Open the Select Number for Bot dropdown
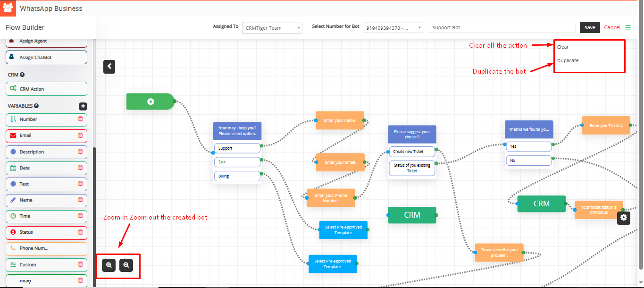 pos(393,28)
